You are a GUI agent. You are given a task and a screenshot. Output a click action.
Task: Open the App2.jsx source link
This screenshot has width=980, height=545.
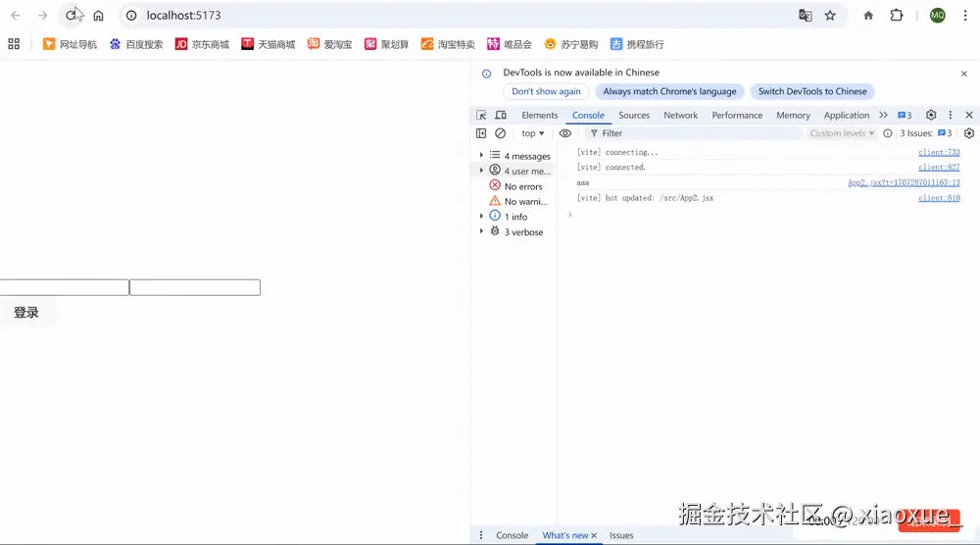pyautogui.click(x=904, y=182)
